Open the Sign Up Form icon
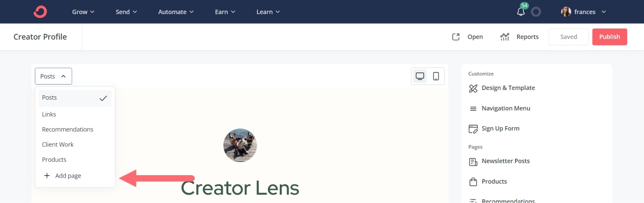Image resolution: width=644 pixels, height=203 pixels. point(473,129)
